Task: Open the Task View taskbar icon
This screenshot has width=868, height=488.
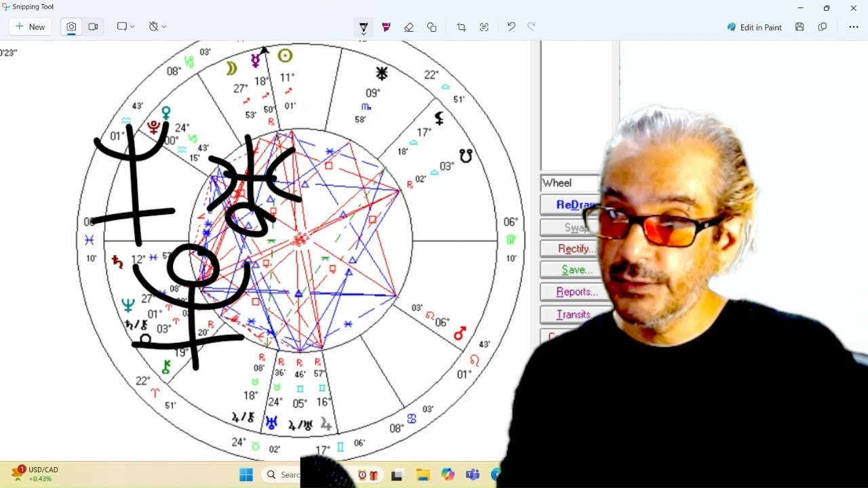Action: (397, 474)
